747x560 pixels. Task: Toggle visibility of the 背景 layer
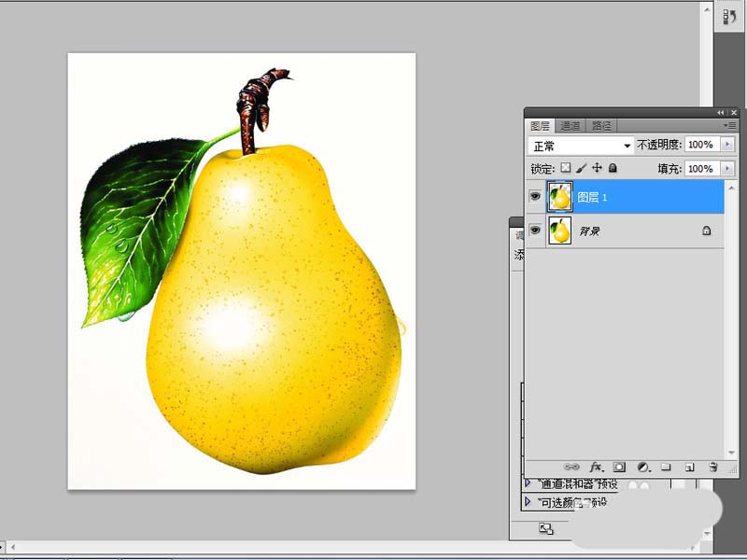[x=535, y=231]
